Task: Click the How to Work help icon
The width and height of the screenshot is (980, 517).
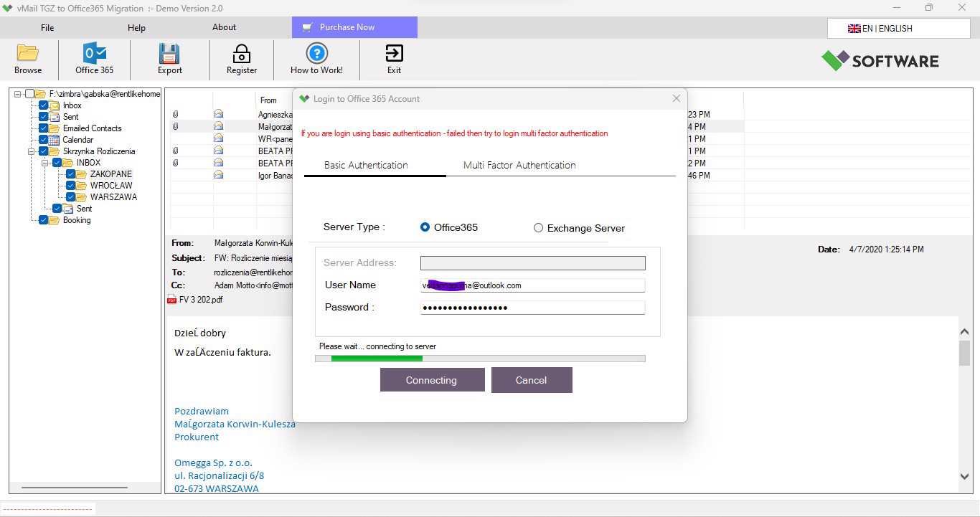Action: (316, 53)
